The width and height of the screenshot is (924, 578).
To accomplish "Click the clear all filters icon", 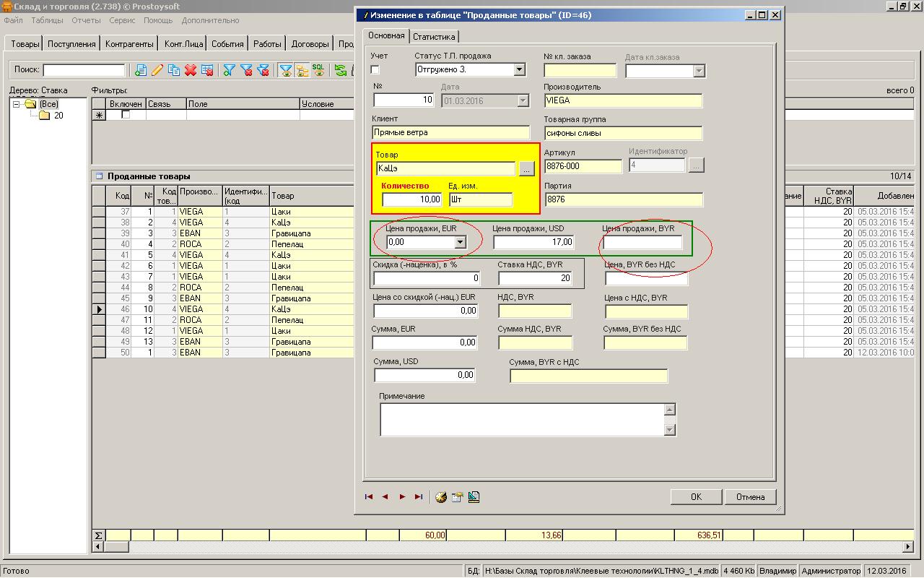I will pos(263,70).
